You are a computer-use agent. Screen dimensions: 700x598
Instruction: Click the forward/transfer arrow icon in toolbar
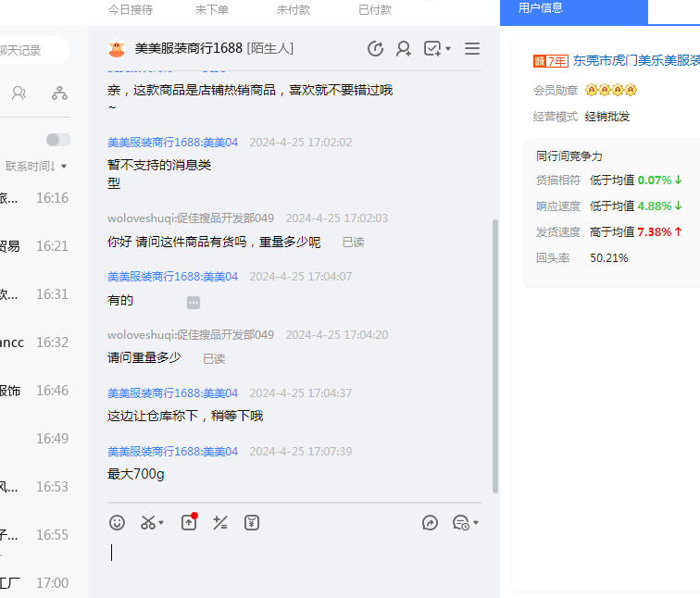click(x=430, y=523)
